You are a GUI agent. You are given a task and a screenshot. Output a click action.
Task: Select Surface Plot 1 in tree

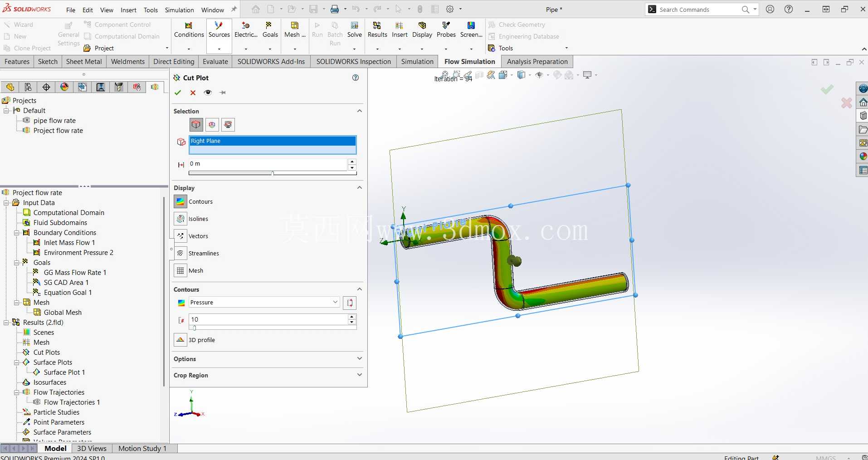coord(64,372)
